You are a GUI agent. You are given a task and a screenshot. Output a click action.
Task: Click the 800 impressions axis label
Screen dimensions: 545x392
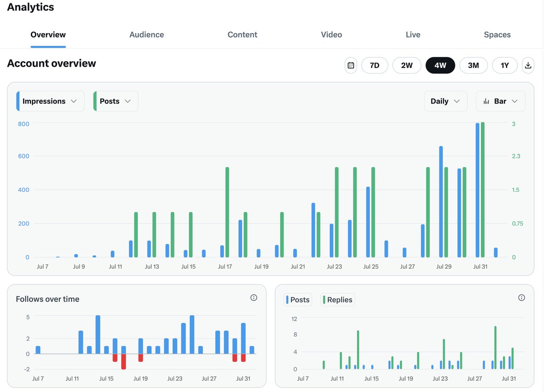24,124
